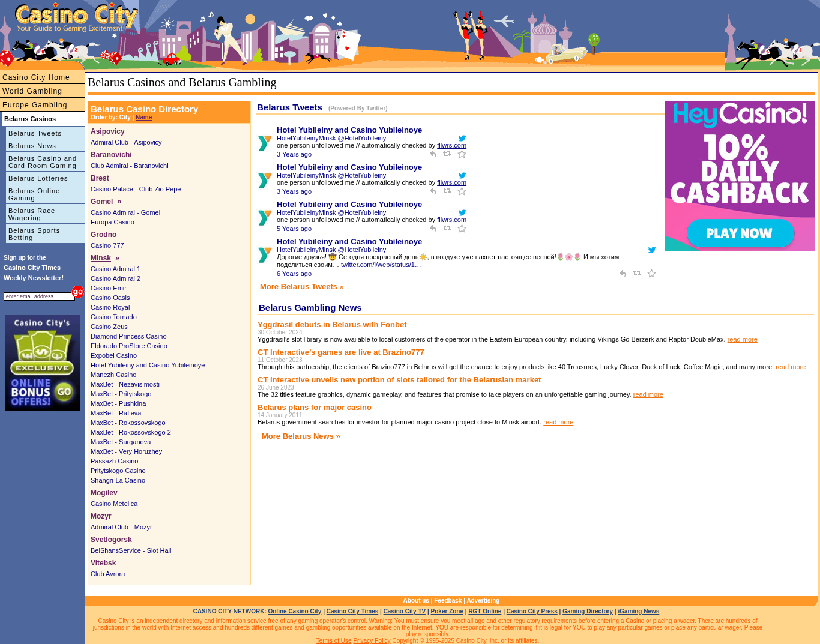Image resolution: width=820 pixels, height=644 pixels.
Task: Open iGaming News network link
Action: [638, 611]
